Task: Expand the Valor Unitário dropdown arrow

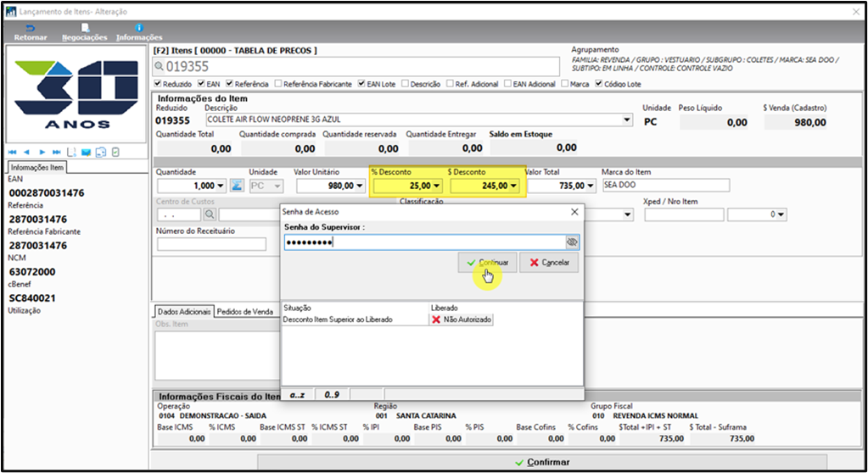Action: coord(359,186)
